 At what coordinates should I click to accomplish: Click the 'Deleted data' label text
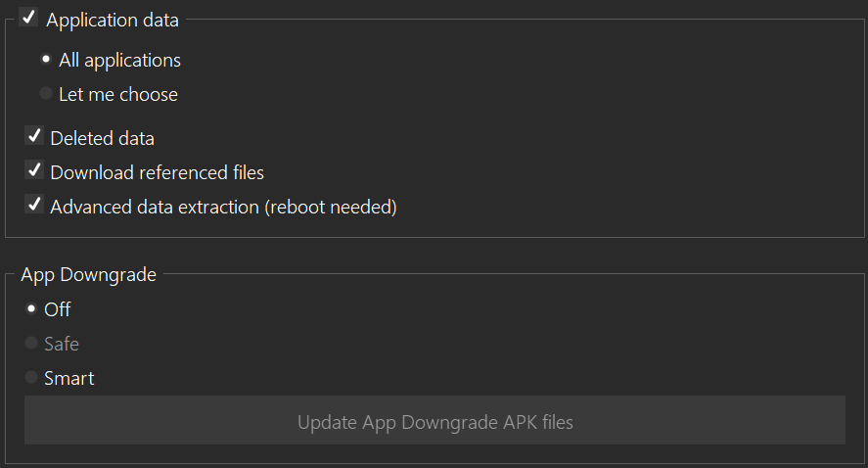(x=102, y=139)
